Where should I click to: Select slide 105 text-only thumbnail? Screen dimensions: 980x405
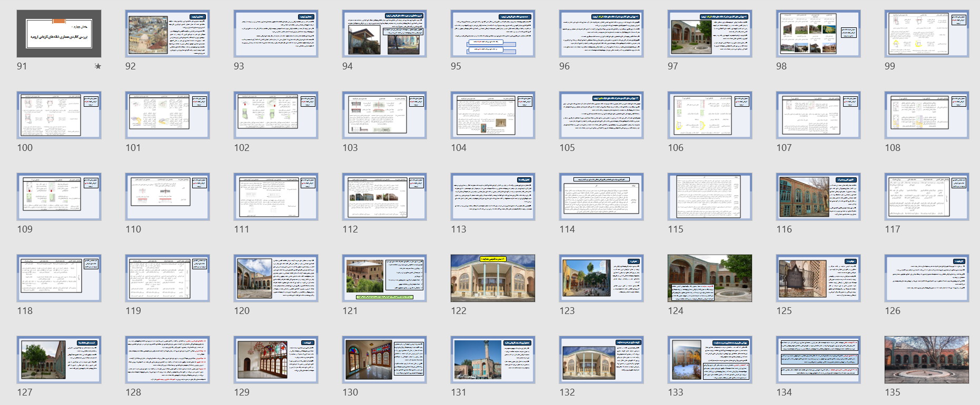601,115
